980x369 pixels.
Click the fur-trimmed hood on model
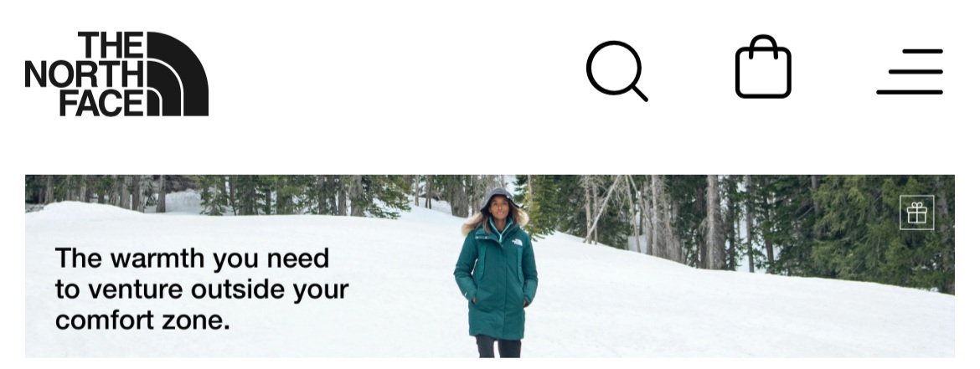[x=496, y=211]
